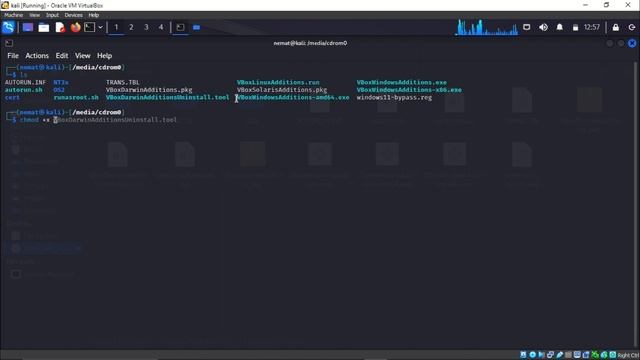Click the NT3x directory name

coord(61,82)
